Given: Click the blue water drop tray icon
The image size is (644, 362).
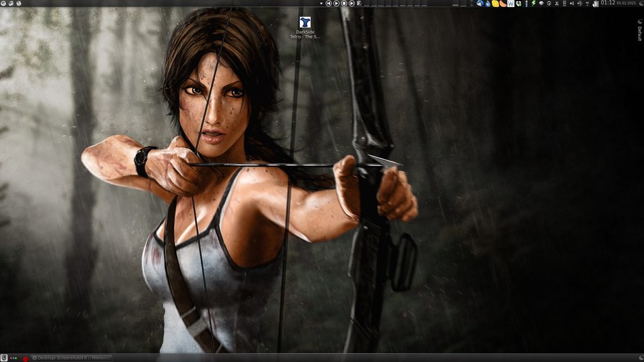Looking at the screenshot, I should coord(487,4).
